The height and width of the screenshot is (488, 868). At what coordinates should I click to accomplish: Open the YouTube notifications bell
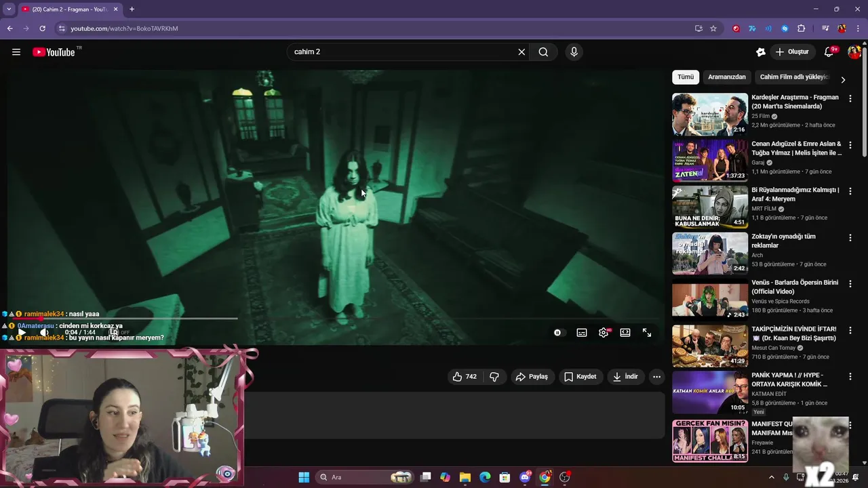click(829, 52)
